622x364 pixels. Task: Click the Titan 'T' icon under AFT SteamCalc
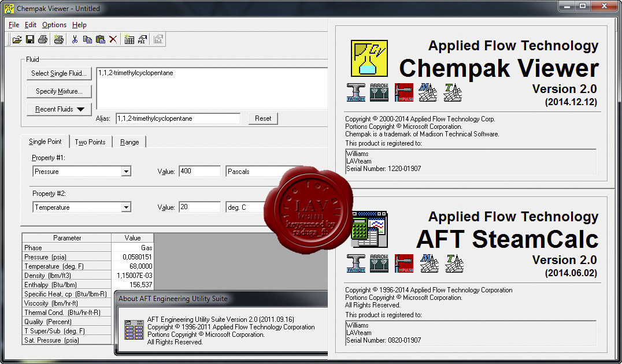(x=454, y=263)
